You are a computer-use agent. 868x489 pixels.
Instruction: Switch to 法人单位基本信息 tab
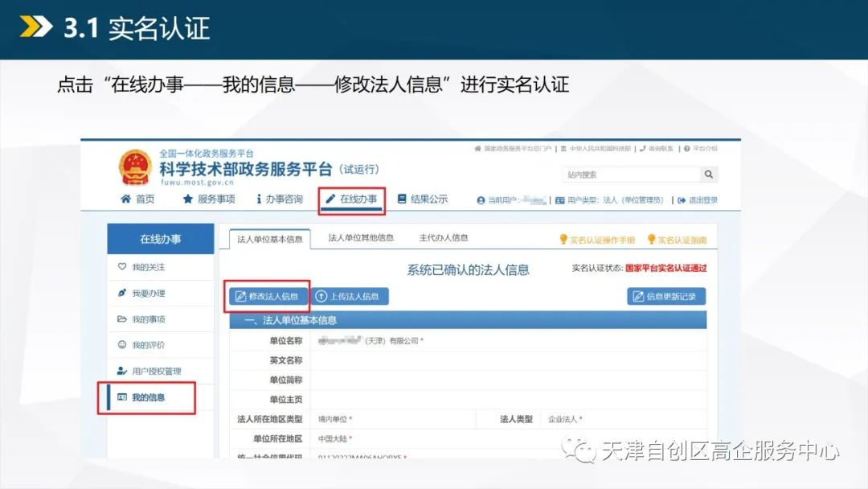click(269, 239)
